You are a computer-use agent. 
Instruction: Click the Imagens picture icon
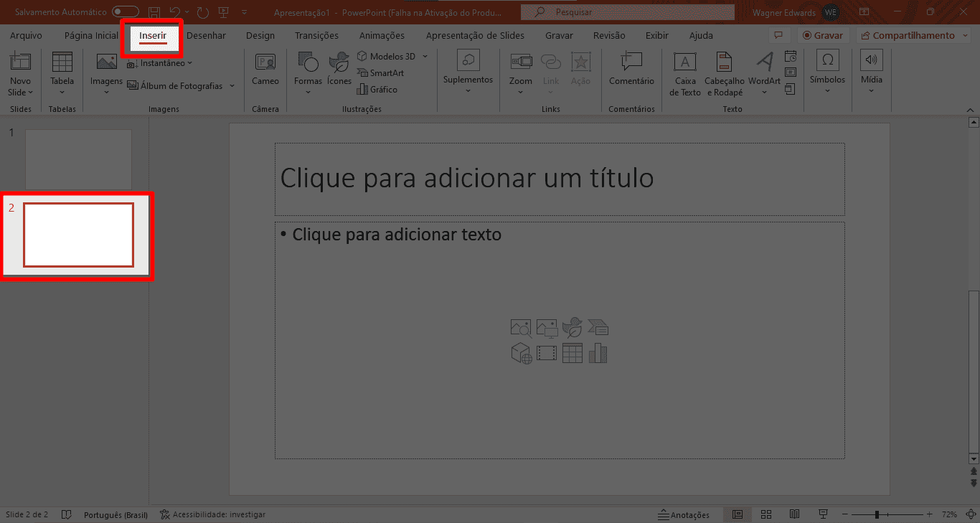(107, 62)
